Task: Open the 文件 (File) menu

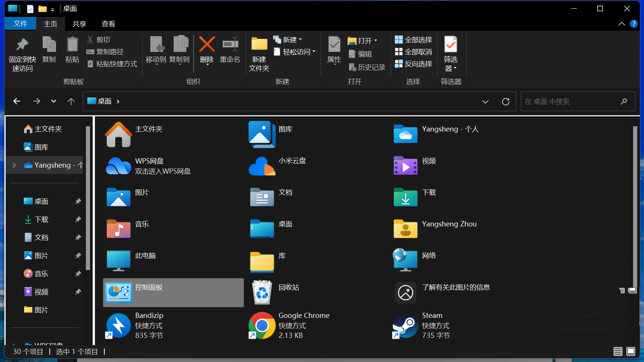Action: [x=20, y=23]
